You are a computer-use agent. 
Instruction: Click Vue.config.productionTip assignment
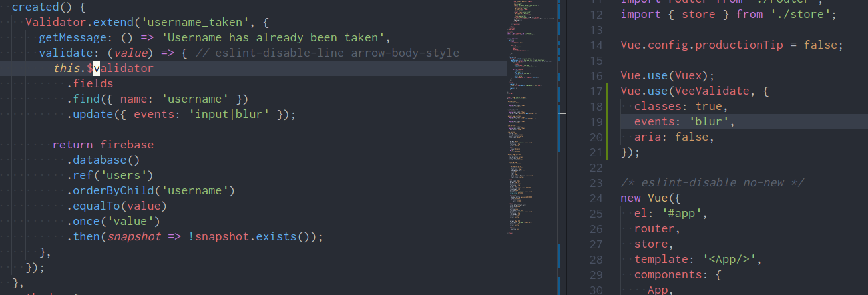[732, 45]
